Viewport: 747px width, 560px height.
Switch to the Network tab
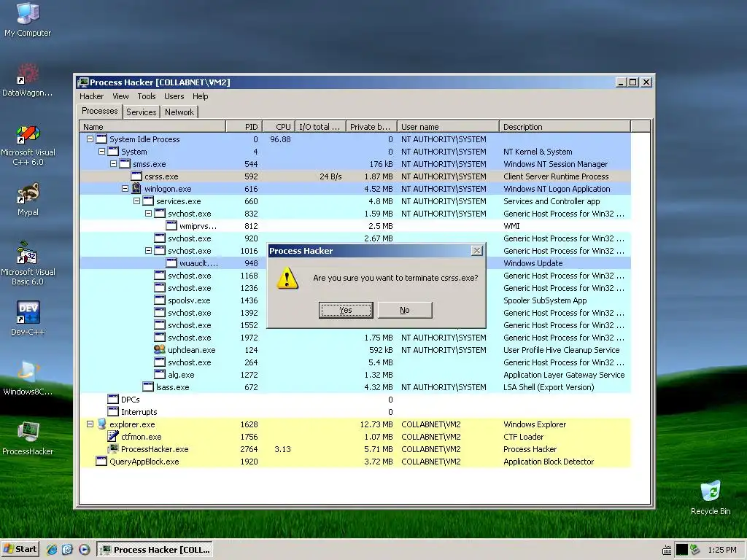tap(179, 112)
